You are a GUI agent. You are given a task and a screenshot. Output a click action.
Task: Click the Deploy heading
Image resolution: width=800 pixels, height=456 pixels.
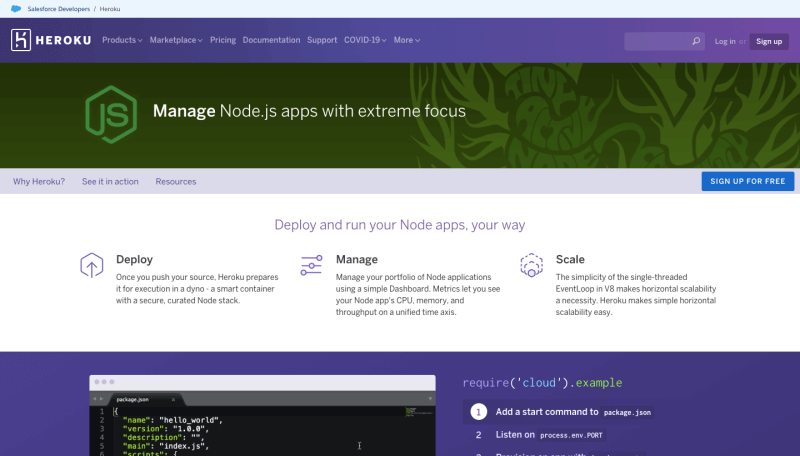coord(134,259)
